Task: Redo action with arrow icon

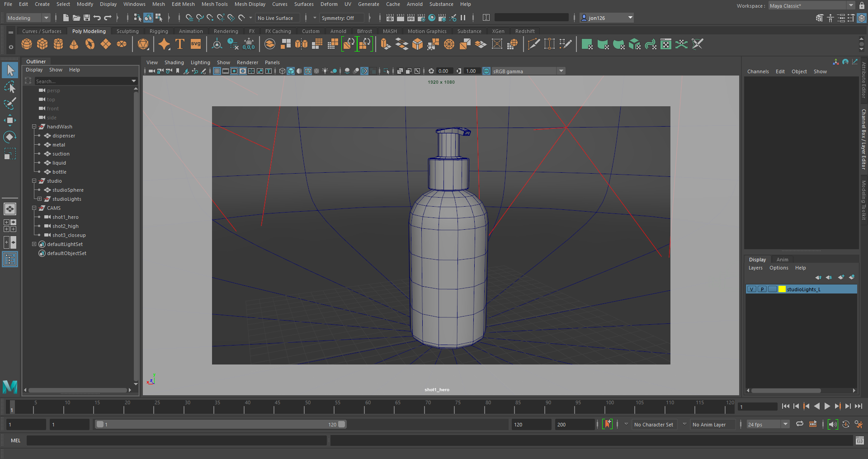Action: [108, 18]
